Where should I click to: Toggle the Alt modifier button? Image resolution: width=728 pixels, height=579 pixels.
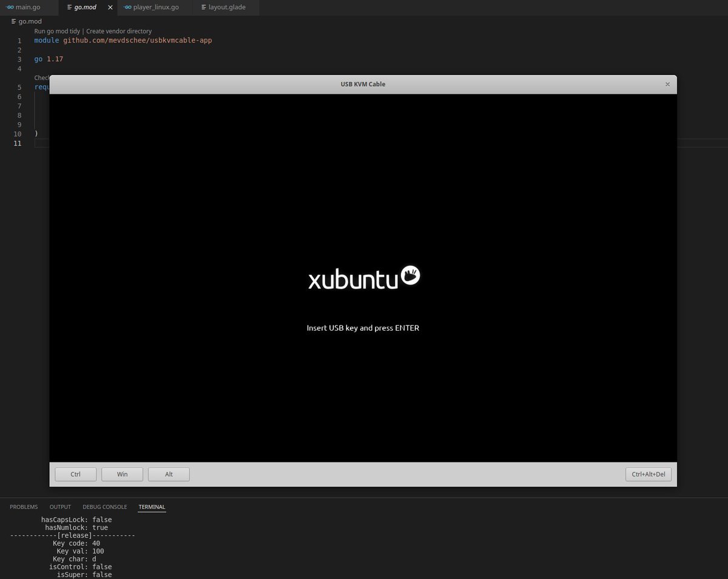(169, 474)
